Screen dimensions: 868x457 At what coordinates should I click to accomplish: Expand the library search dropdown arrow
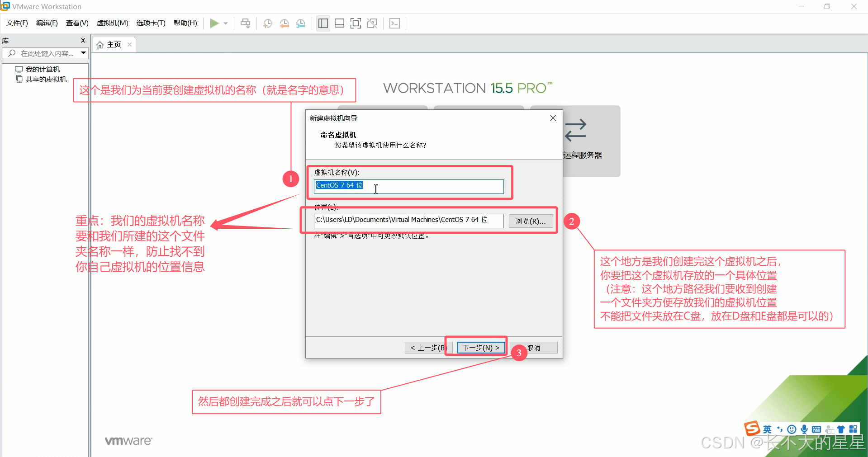point(83,53)
